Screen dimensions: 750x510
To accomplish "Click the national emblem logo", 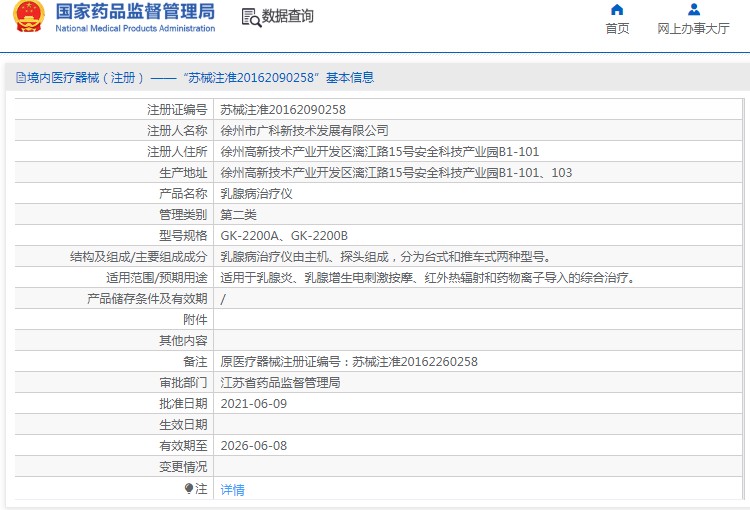I will coord(29,17).
